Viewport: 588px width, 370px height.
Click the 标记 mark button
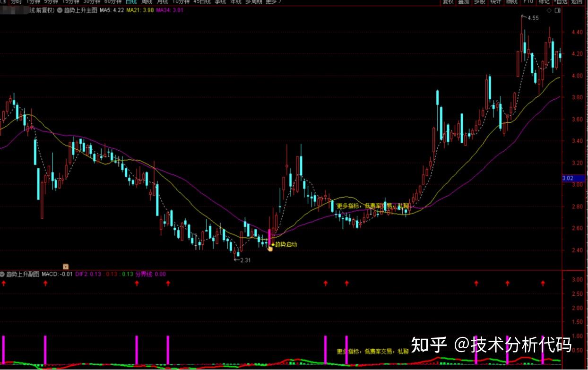click(x=544, y=2)
